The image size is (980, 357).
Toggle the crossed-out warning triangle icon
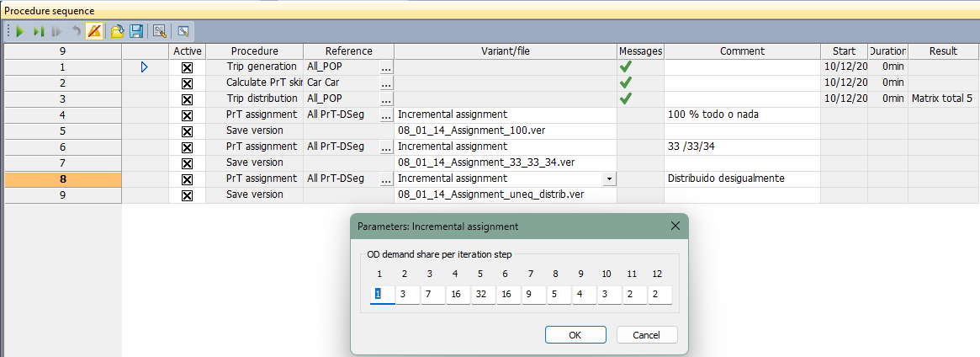click(93, 31)
